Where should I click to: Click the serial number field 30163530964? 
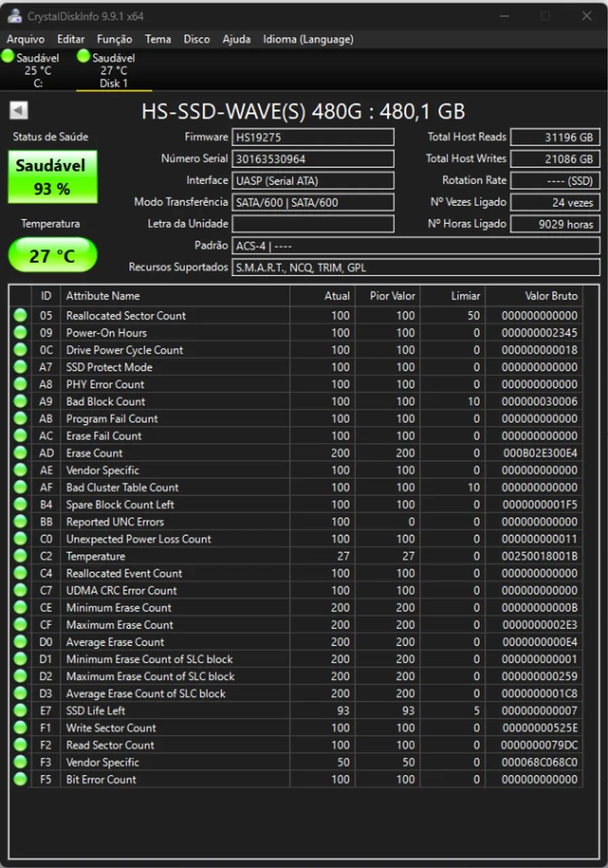(x=312, y=159)
